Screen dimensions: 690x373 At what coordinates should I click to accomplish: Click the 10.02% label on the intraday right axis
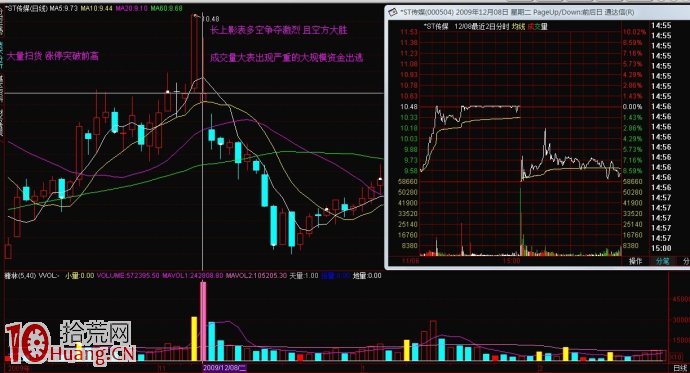coord(634,32)
